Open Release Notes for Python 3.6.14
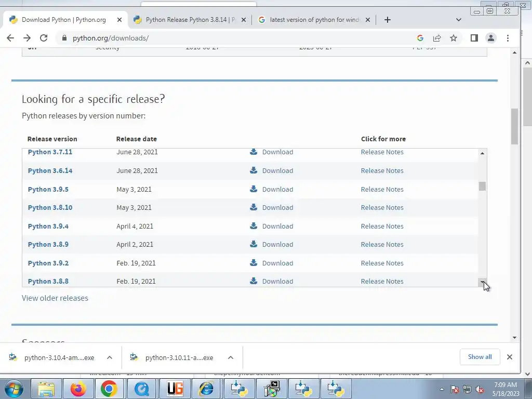The width and height of the screenshot is (532, 399). pyautogui.click(x=382, y=170)
